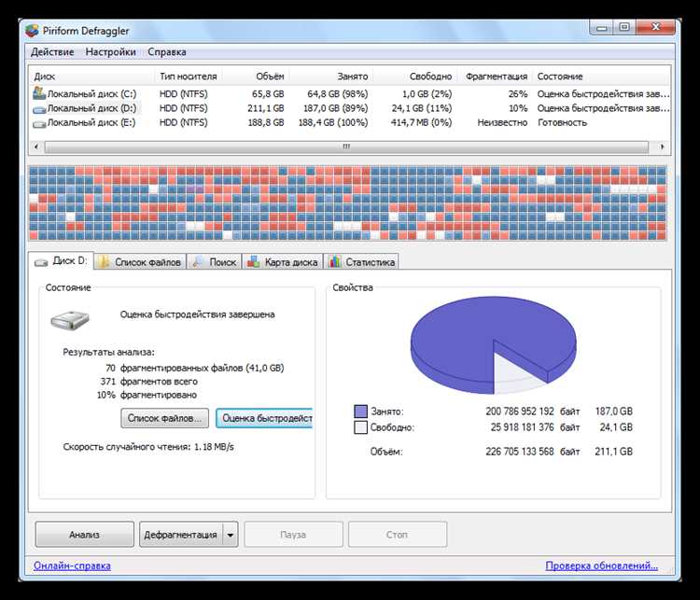
Task: Click the Оценка быстродейст button
Action: [265, 418]
